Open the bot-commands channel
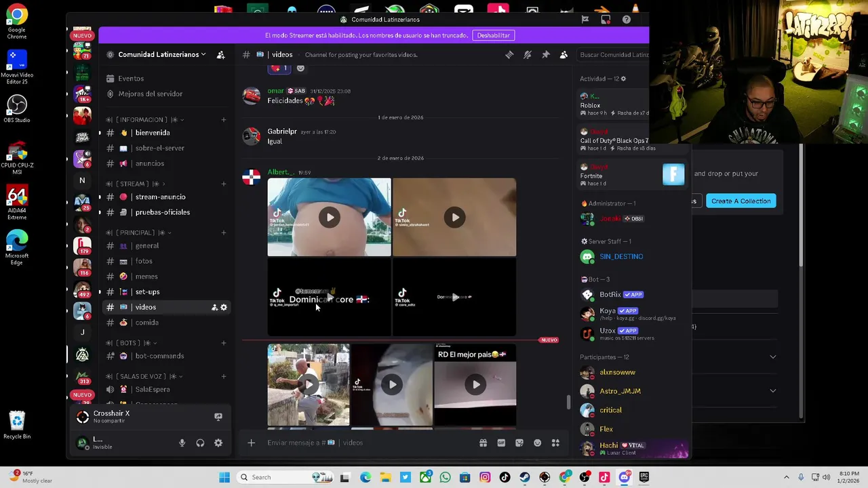Screen dimensions: 868x488 [159, 356]
